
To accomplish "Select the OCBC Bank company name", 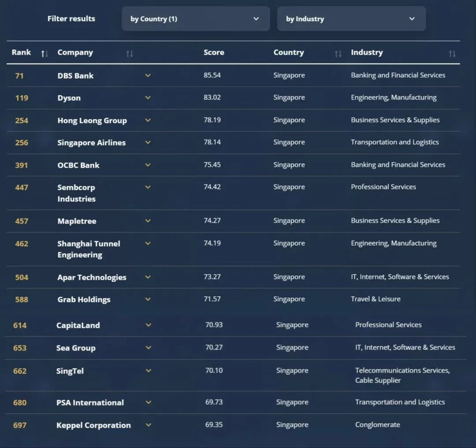I will click(78, 165).
